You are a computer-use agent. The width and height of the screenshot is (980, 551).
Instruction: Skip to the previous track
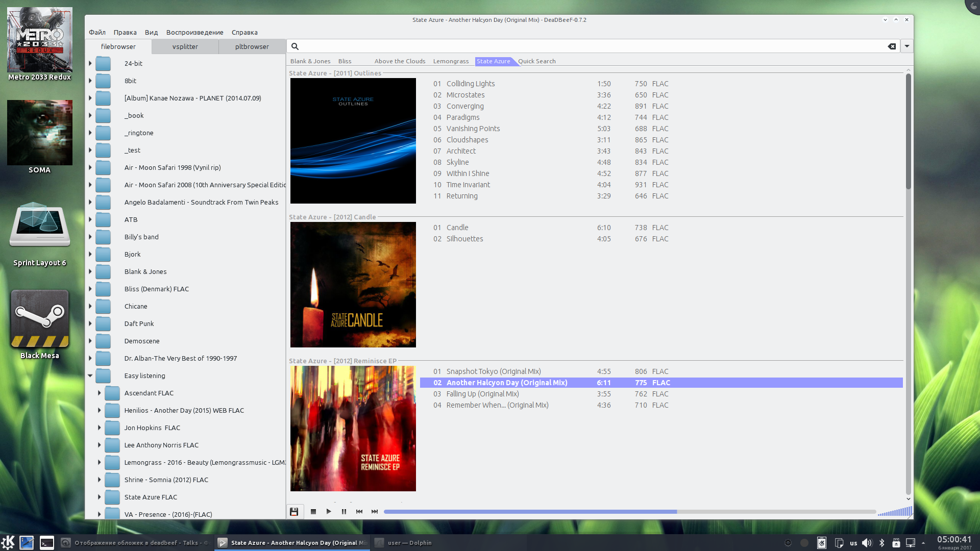[x=359, y=512]
